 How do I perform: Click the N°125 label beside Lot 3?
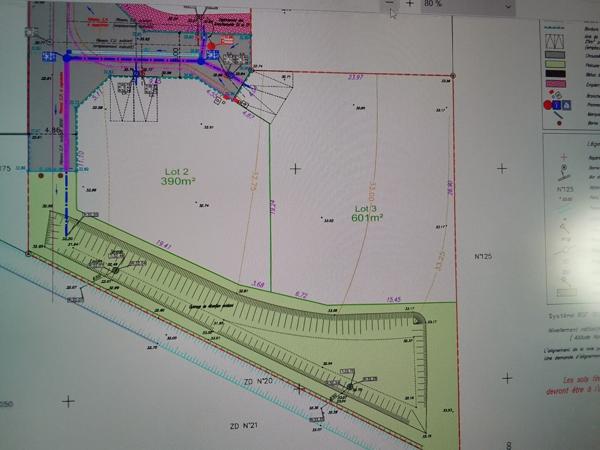[482, 256]
